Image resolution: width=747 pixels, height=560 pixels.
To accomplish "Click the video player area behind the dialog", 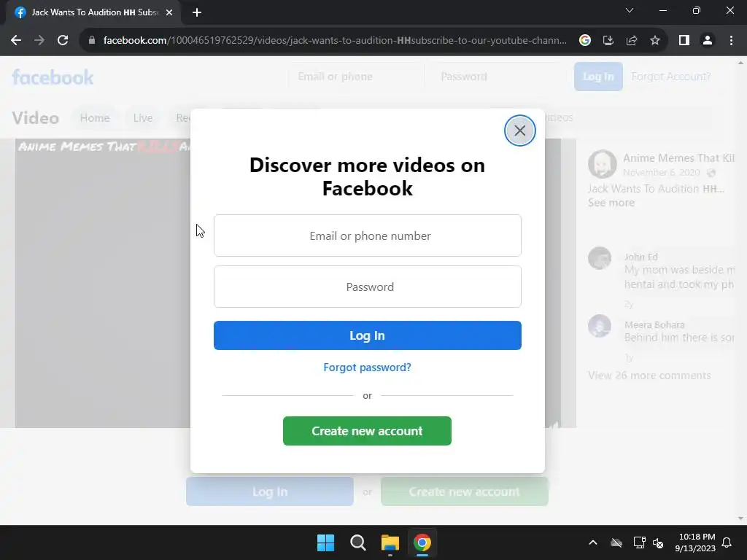I will 102,286.
